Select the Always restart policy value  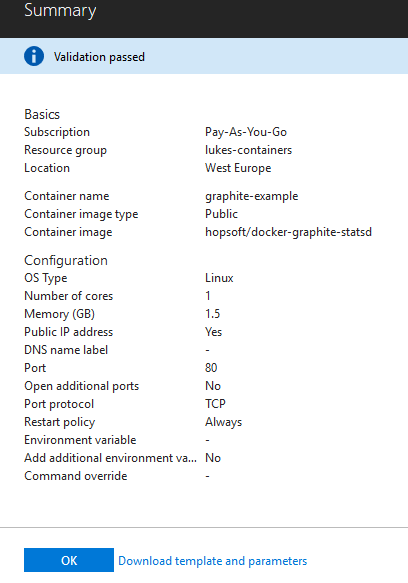tap(224, 422)
